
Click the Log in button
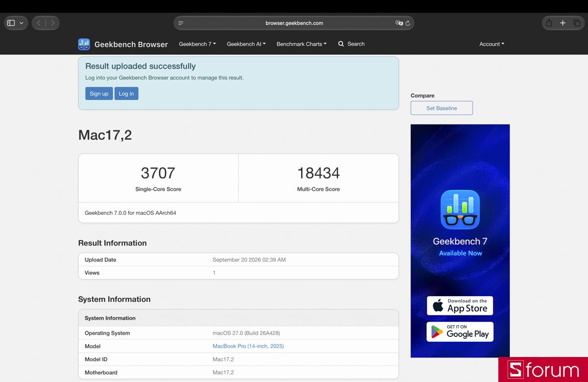[126, 94]
